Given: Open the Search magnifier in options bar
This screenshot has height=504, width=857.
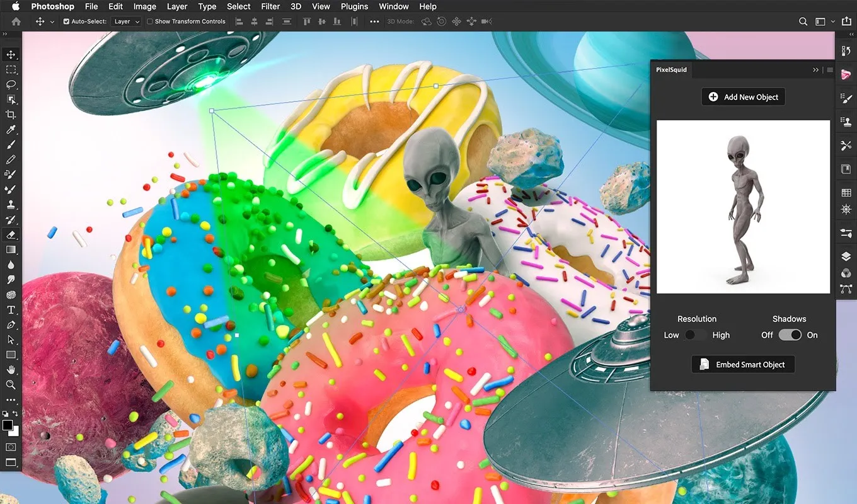Looking at the screenshot, I should point(803,21).
